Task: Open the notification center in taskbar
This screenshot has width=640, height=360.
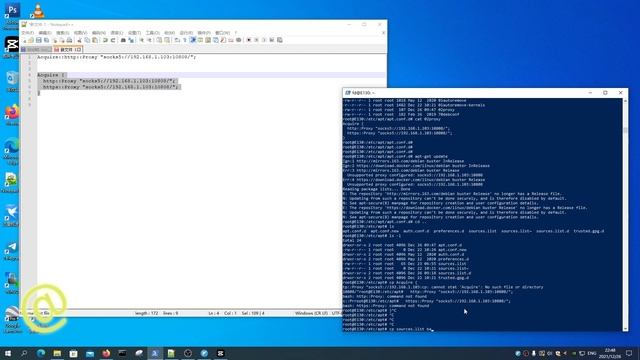Action: pos(629,353)
